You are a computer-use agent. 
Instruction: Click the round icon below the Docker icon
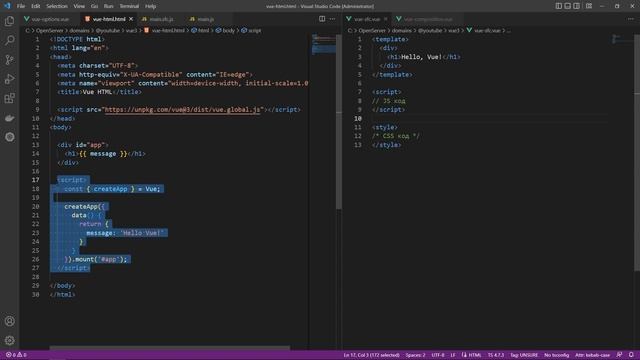pyautogui.click(x=9, y=137)
